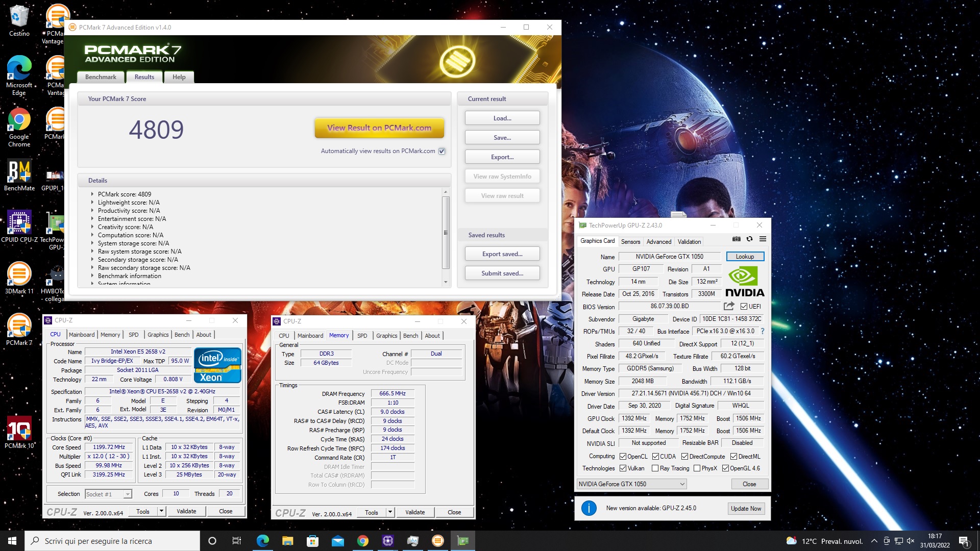The image size is (980, 551).
Task: Open Google Chrome desktop shortcut
Action: coord(19,127)
